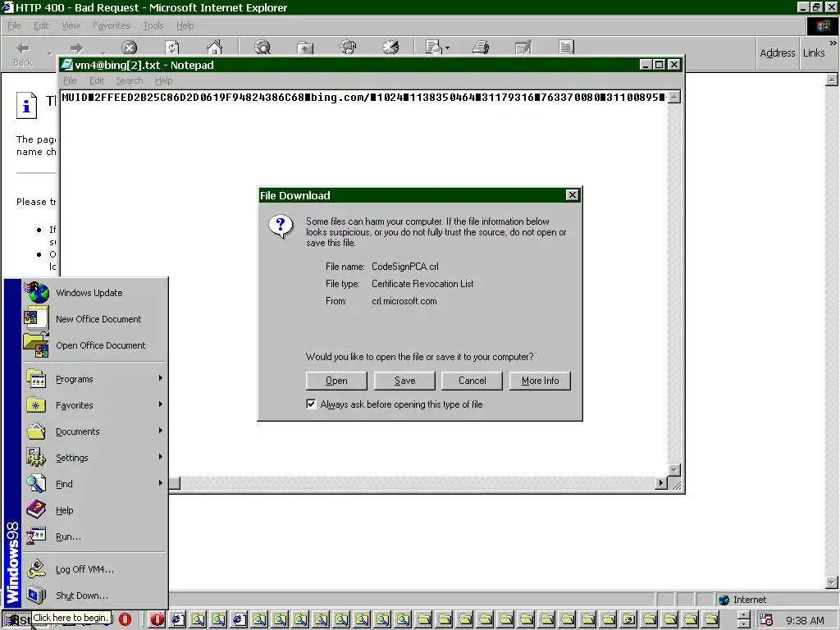Click the Run icon in Start menu

tap(36, 536)
